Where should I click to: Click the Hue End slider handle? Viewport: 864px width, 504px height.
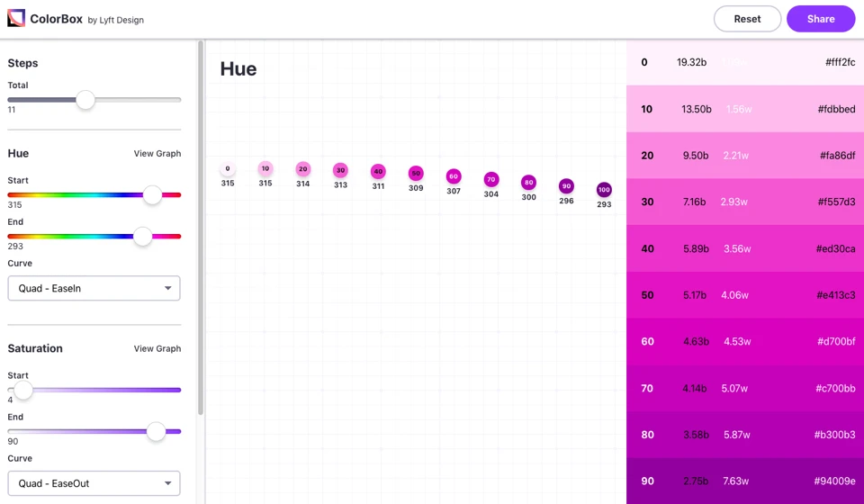[x=143, y=237]
